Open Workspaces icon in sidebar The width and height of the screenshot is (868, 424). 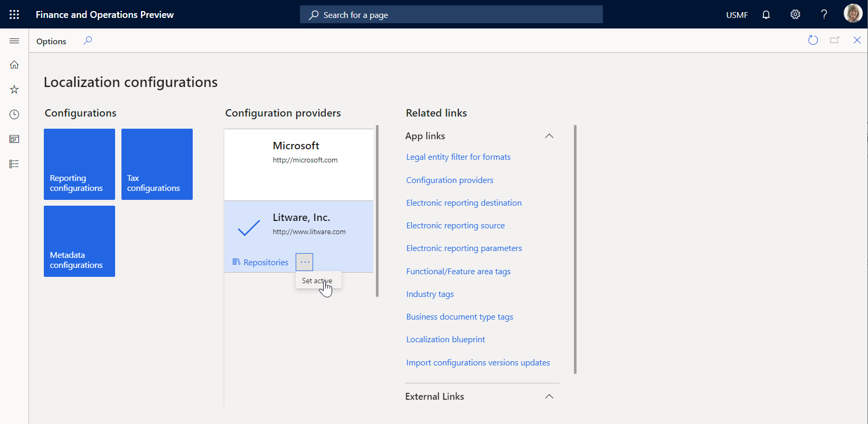[14, 139]
